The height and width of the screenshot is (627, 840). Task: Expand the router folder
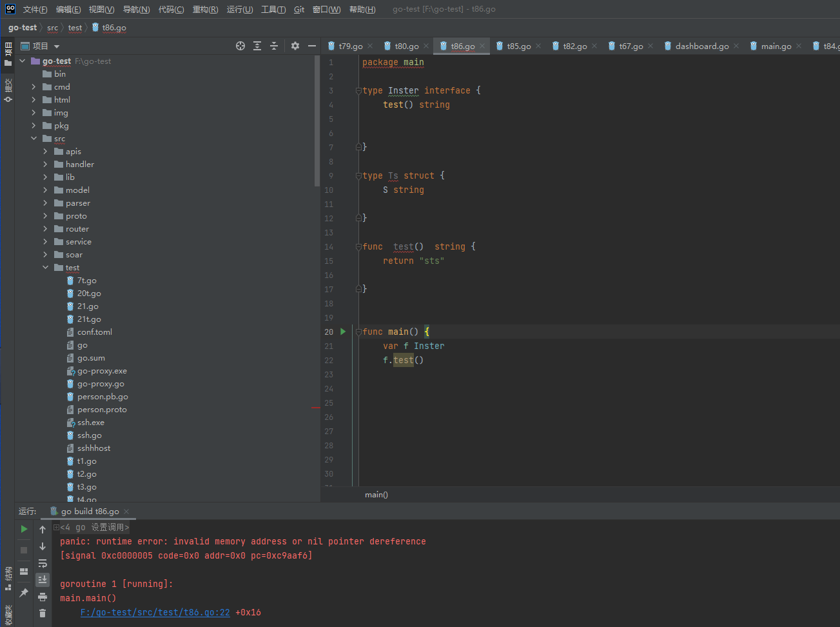tap(45, 229)
